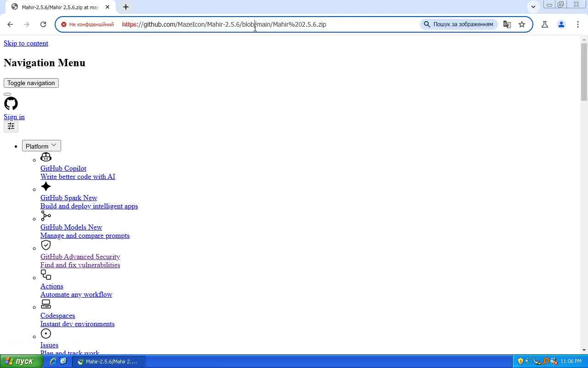Click the GitHub Octocat logo
588x368 pixels.
(11, 103)
